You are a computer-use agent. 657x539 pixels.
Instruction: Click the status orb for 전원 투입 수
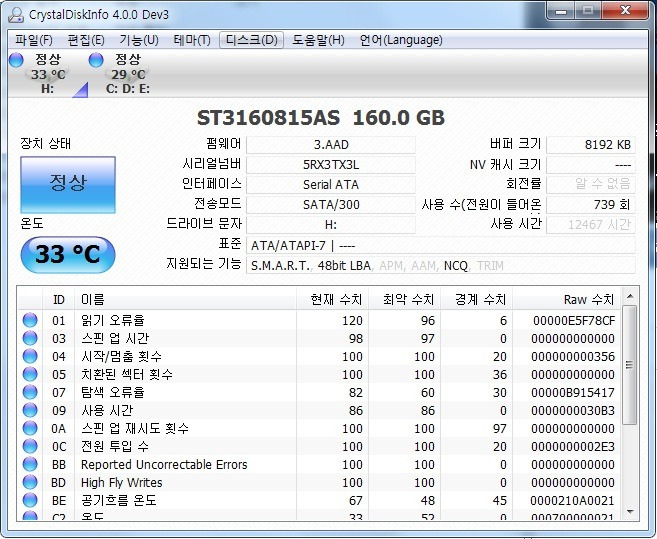[30, 446]
